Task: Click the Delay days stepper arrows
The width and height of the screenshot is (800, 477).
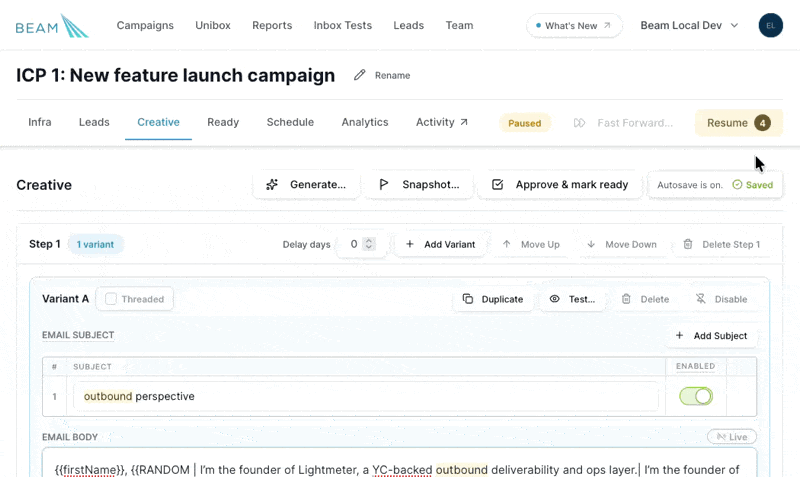Action: tap(369, 244)
